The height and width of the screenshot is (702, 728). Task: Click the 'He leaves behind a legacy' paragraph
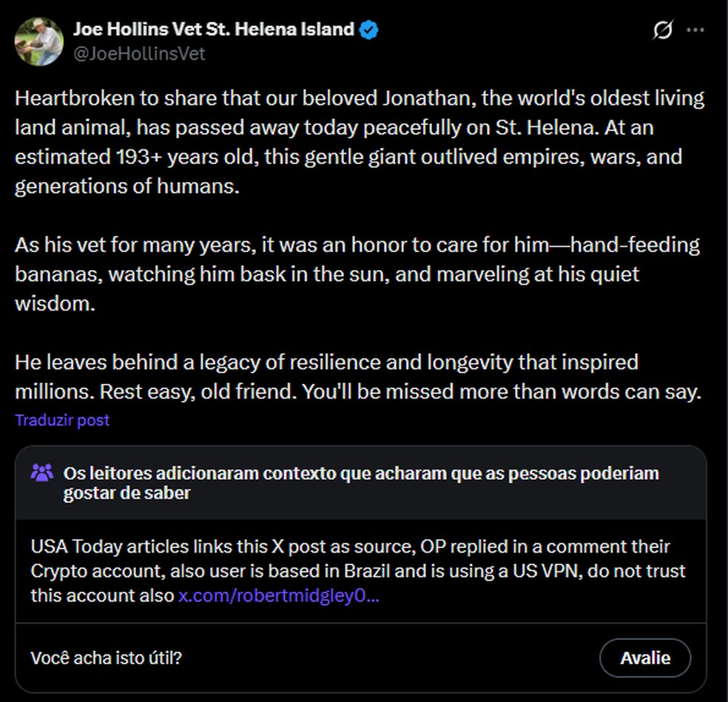[357, 377]
